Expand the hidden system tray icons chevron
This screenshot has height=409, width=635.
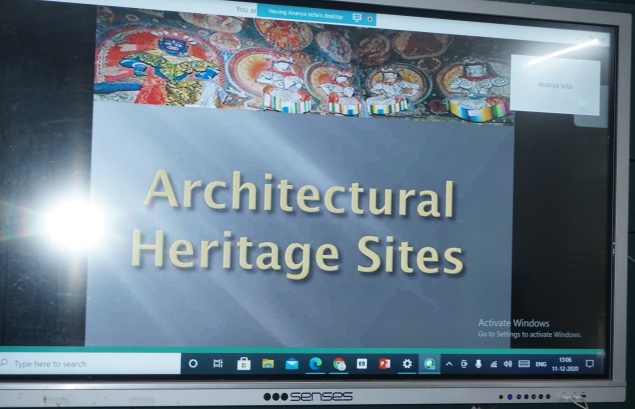[449, 364]
